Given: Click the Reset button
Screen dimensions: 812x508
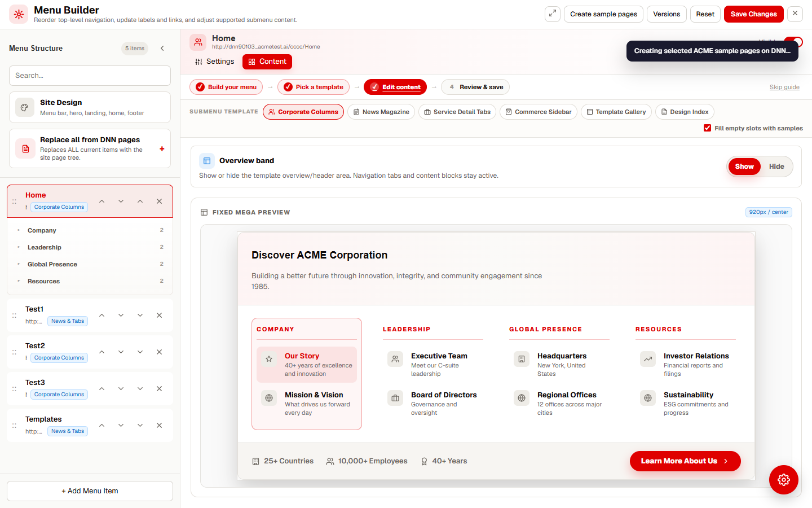Looking at the screenshot, I should [705, 14].
